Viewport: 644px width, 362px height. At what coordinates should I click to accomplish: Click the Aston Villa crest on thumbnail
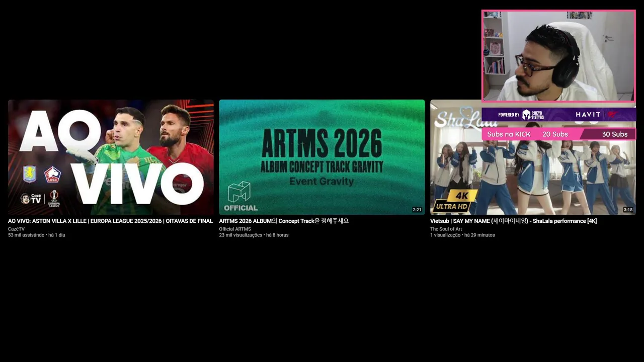(x=30, y=174)
